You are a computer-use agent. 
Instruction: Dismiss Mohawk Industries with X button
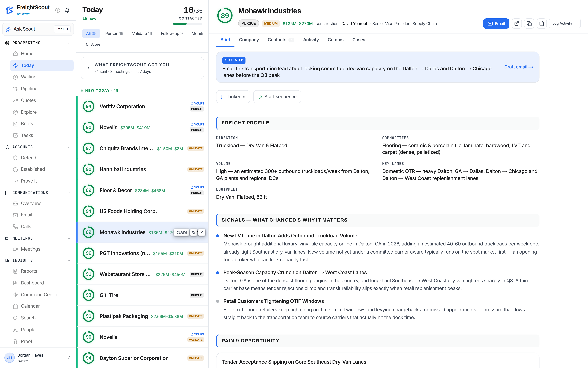point(202,232)
